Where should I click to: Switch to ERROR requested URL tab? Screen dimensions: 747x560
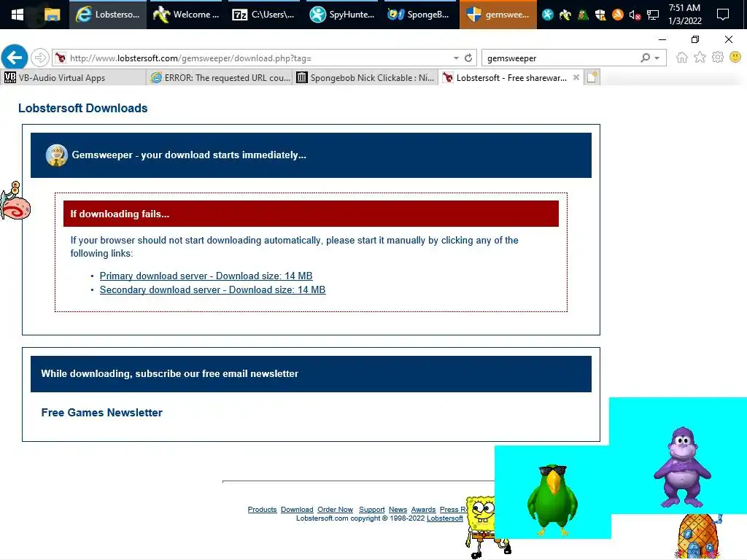[220, 77]
